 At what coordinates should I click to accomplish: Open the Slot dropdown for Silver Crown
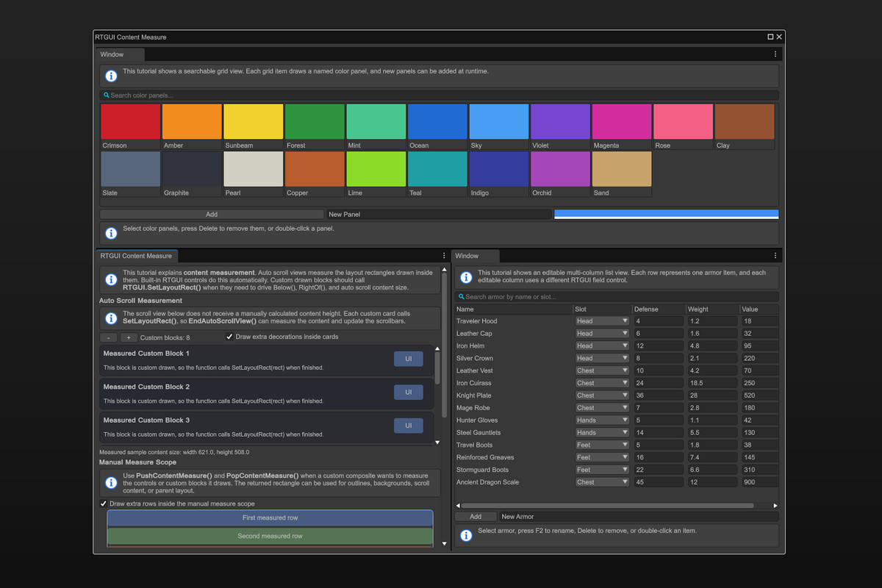[602, 358]
